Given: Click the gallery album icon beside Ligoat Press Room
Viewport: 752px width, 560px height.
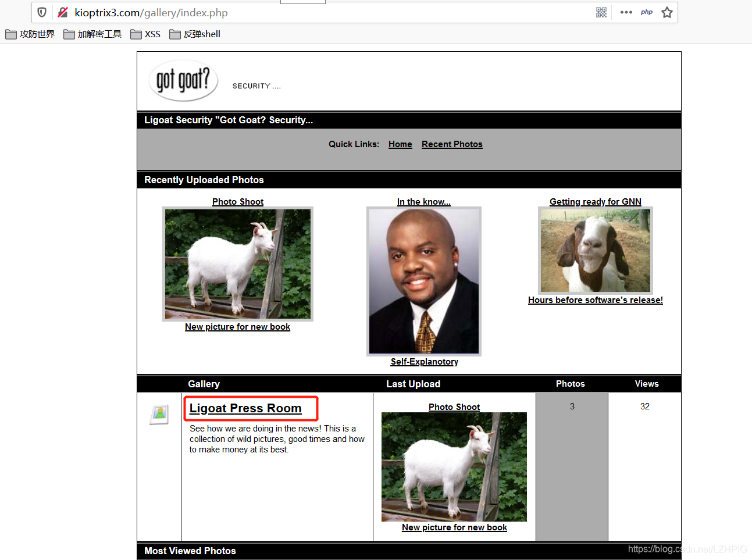Looking at the screenshot, I should point(159,415).
